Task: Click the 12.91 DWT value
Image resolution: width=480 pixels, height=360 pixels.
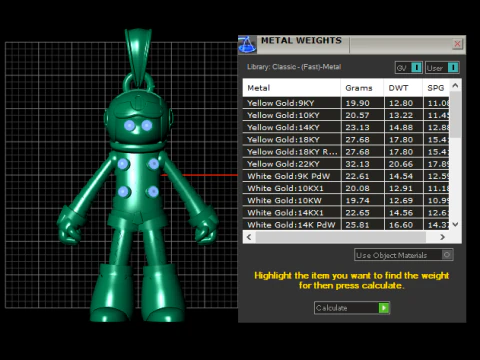Action: coord(401,188)
